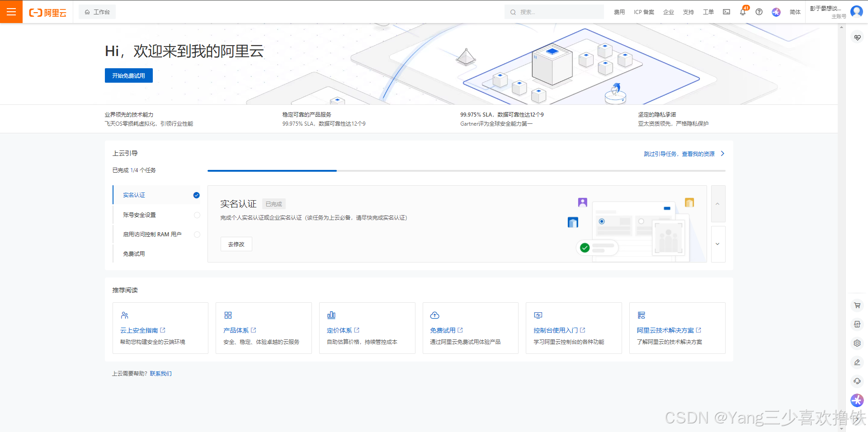Open the account avatar menu
This screenshot has height=432, width=868.
point(857,11)
